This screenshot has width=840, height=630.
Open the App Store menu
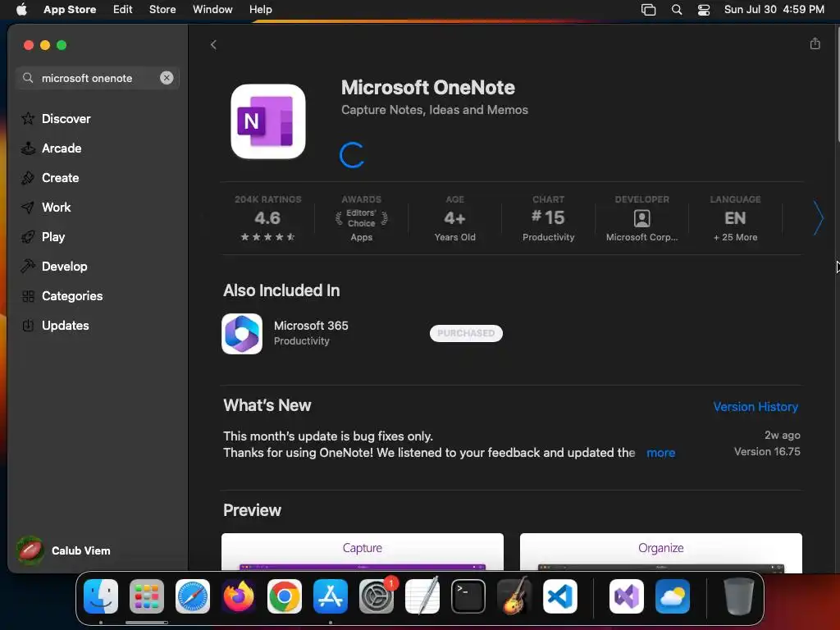point(70,10)
